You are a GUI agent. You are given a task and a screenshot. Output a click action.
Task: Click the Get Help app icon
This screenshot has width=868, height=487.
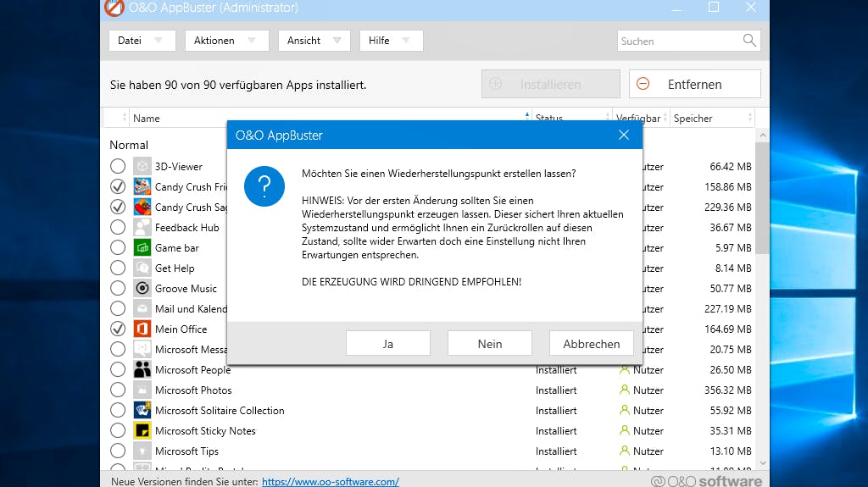142,268
